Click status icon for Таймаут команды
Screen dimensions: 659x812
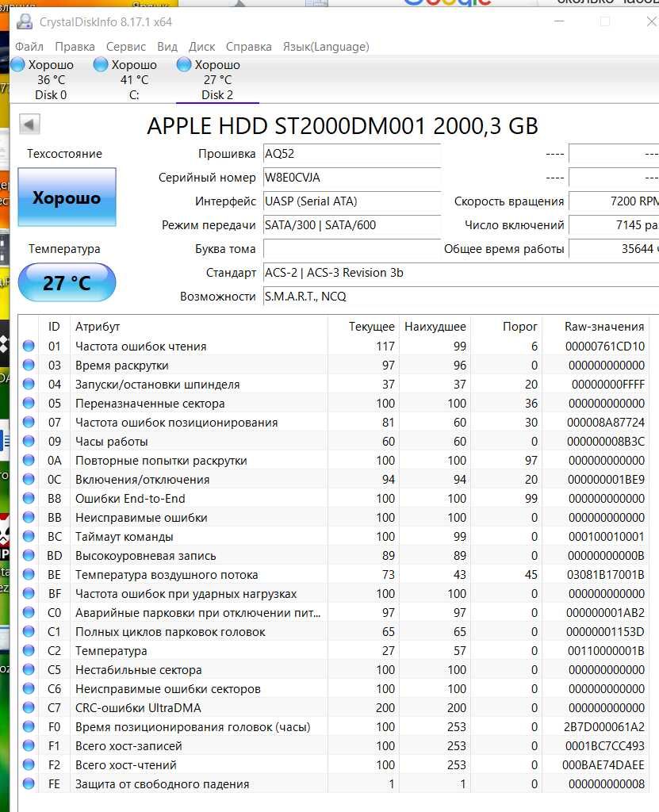click(29, 537)
